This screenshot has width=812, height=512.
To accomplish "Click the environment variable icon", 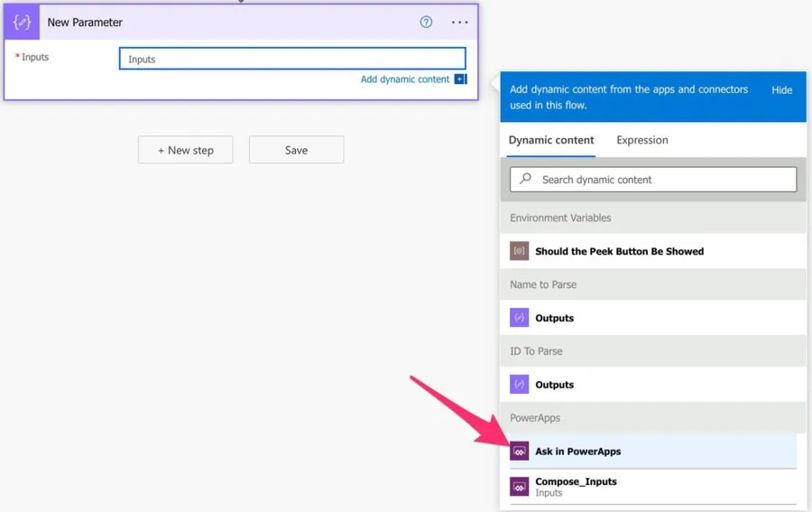I will pos(520,251).
